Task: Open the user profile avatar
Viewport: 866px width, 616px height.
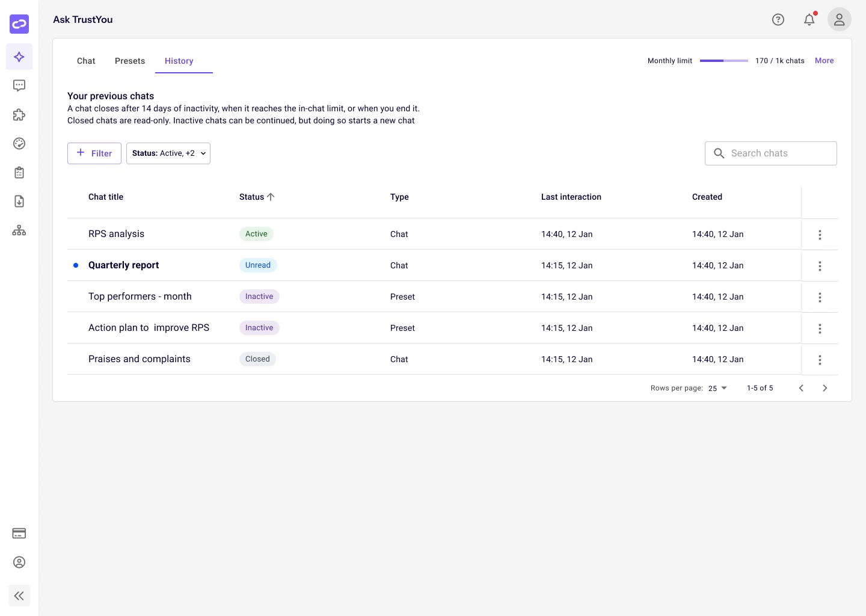Action: tap(840, 20)
